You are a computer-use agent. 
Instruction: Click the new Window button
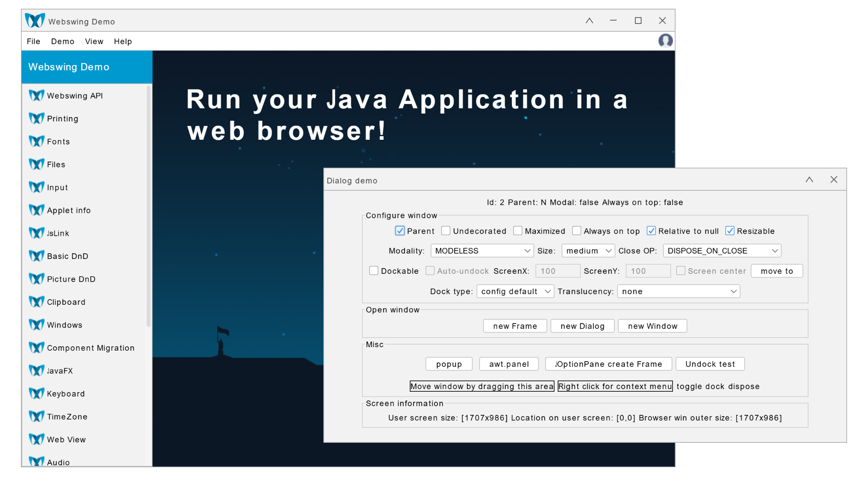(x=652, y=326)
